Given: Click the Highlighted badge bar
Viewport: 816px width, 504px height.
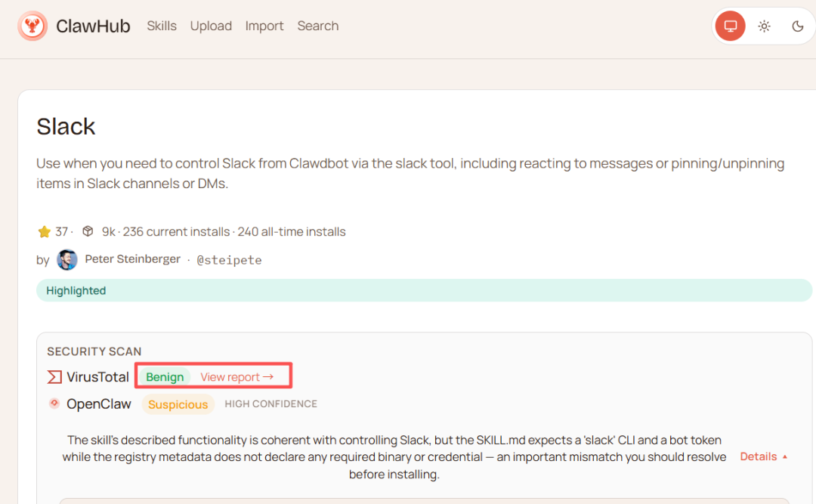Looking at the screenshot, I should pyautogui.click(x=423, y=291).
